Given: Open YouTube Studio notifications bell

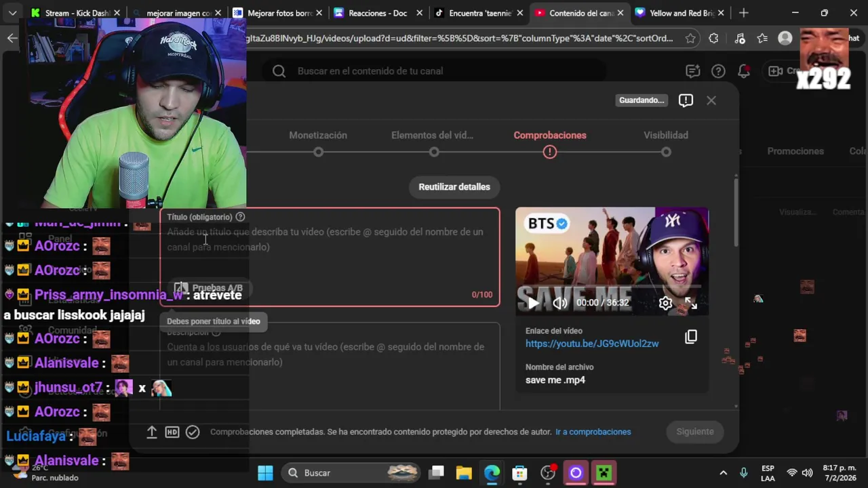Looking at the screenshot, I should click(x=744, y=71).
